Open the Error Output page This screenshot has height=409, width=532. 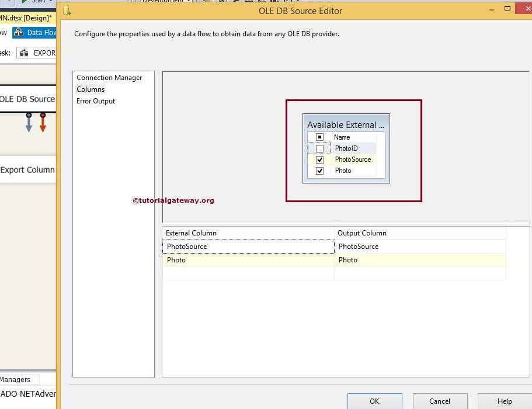click(x=95, y=101)
